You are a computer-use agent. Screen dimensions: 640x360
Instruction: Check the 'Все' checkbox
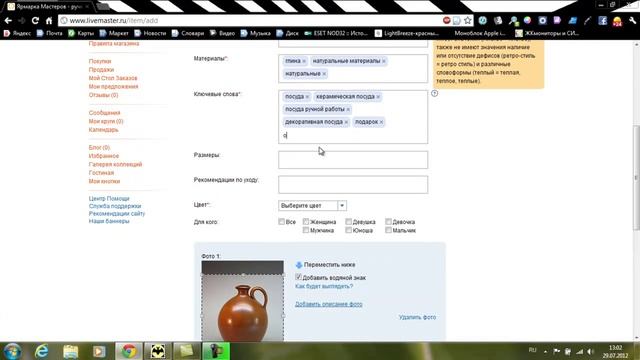(x=281, y=222)
